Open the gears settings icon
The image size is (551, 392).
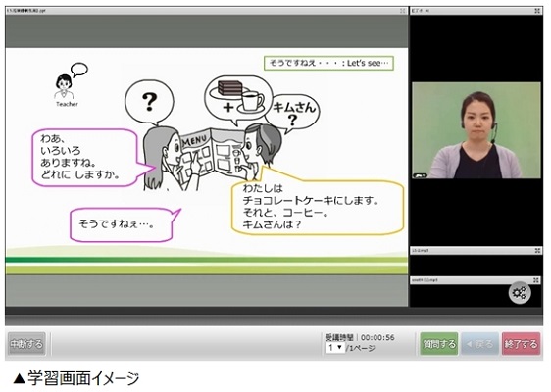pos(520,292)
